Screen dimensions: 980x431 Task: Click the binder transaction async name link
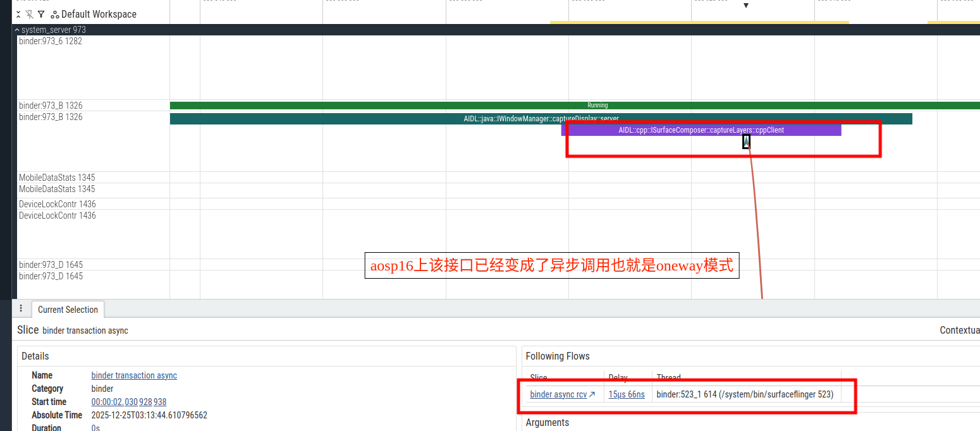(x=134, y=375)
